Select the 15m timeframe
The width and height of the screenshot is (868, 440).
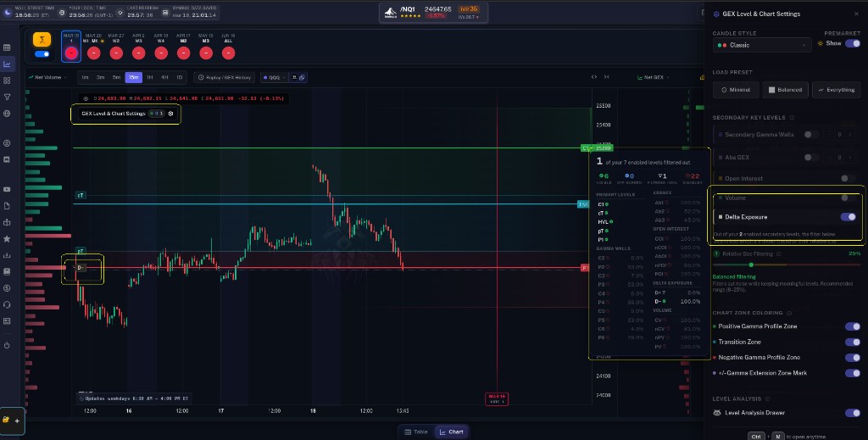[133, 77]
